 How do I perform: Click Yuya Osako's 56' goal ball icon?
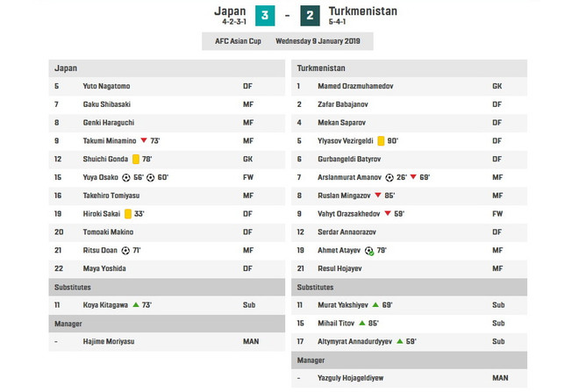click(x=126, y=177)
